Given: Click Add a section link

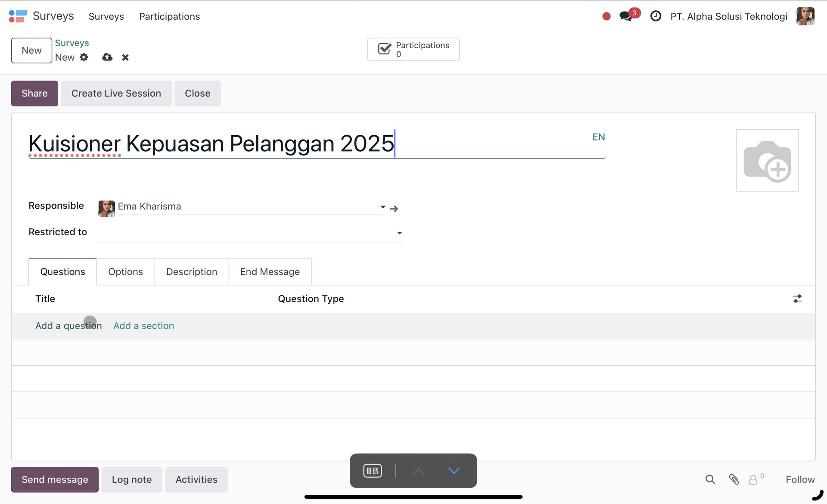Looking at the screenshot, I should tap(143, 326).
